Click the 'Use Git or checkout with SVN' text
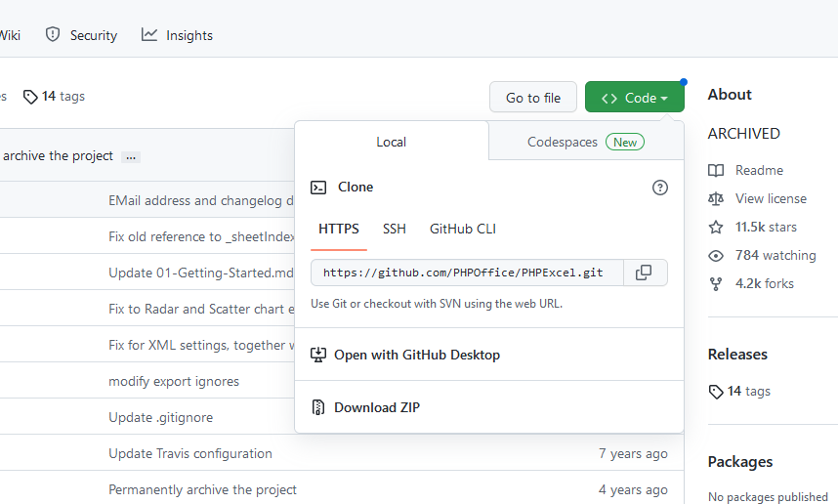 tap(437, 304)
